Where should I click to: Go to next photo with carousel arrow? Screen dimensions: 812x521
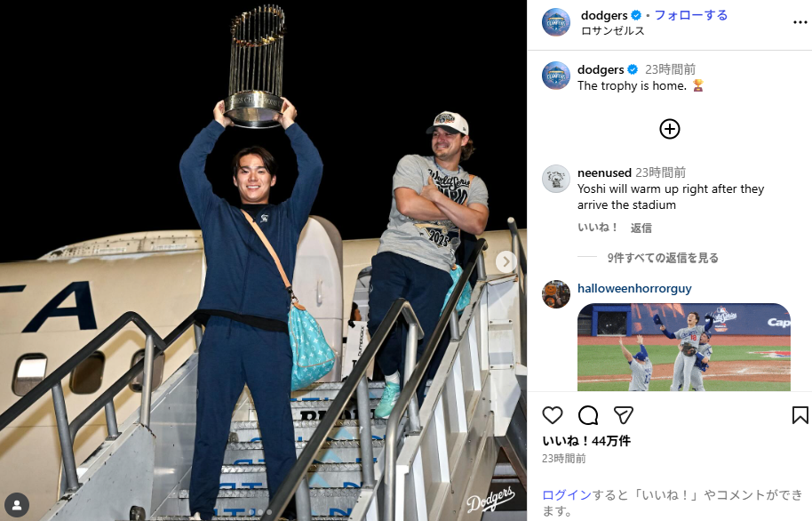[506, 261]
